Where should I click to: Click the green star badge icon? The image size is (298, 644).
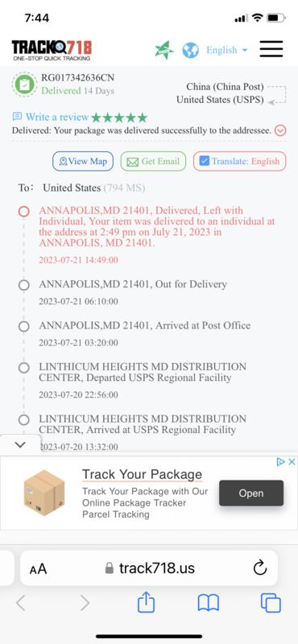coord(164,50)
